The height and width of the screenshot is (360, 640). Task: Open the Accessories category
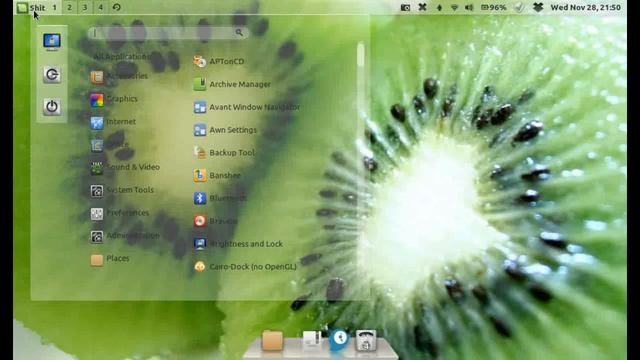click(119, 76)
